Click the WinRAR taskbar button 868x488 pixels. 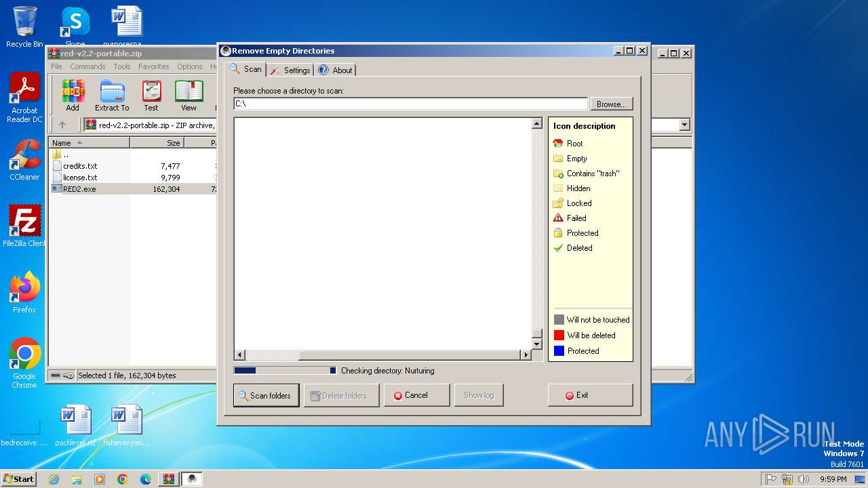click(x=169, y=479)
